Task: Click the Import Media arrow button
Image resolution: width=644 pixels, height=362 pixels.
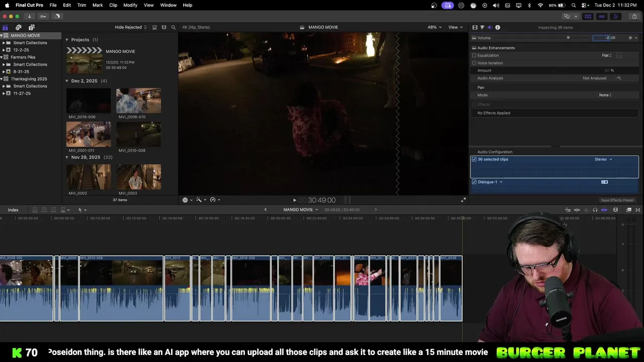Action: [x=29, y=16]
